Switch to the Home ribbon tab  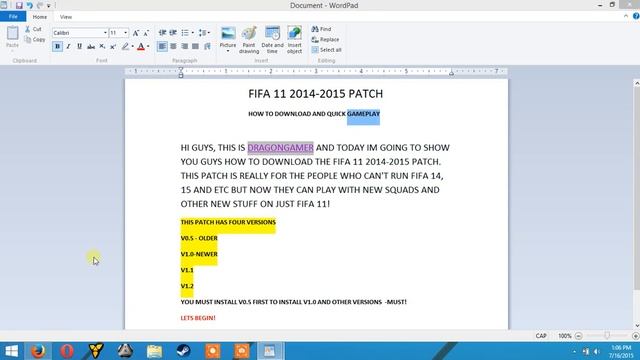(x=40, y=17)
